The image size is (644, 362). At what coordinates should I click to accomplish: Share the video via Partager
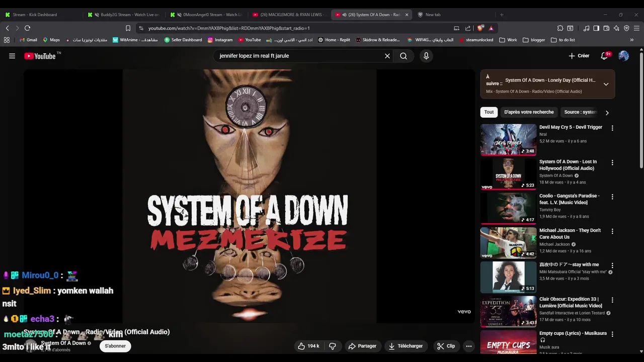click(362, 346)
